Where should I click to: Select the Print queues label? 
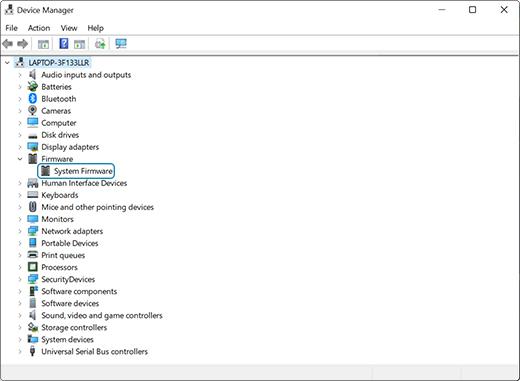coord(63,255)
